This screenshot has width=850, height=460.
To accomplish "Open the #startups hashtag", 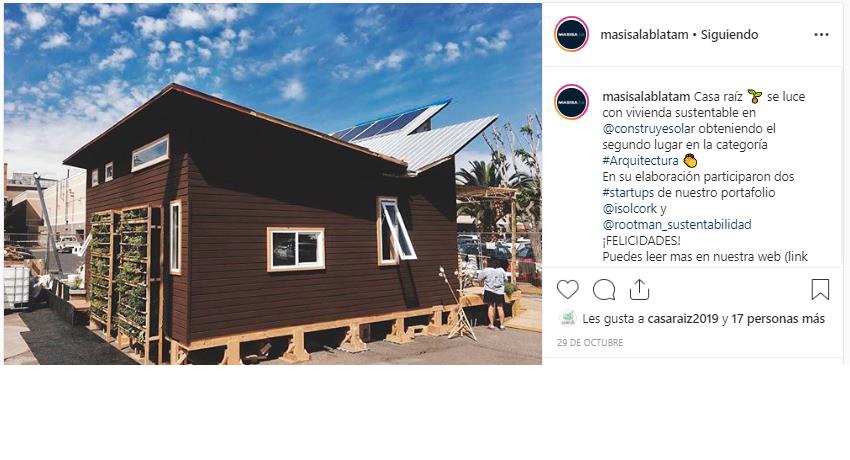I will coord(628,193).
